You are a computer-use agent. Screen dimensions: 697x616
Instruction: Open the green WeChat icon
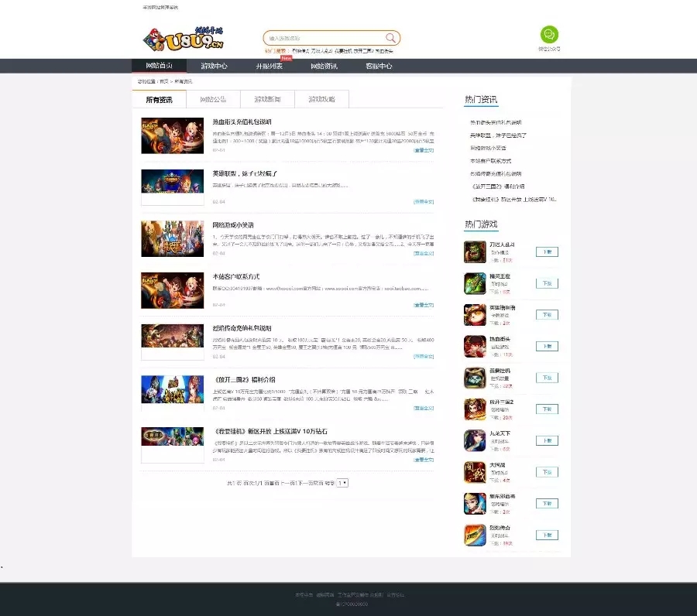pos(549,34)
